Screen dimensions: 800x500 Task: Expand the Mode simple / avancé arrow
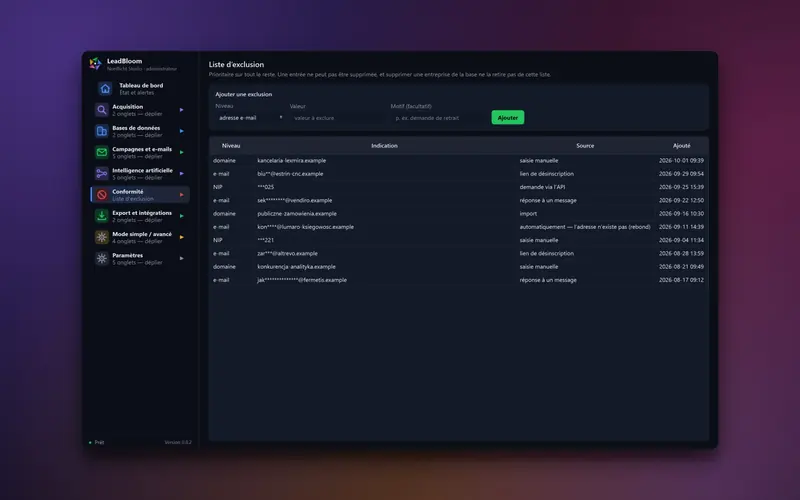[182, 237]
